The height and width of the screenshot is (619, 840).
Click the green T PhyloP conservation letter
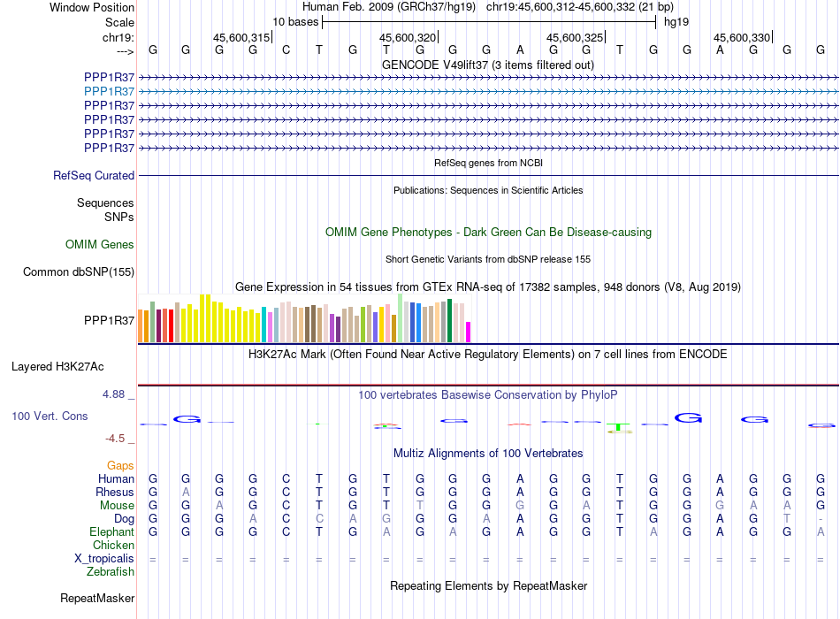click(619, 428)
